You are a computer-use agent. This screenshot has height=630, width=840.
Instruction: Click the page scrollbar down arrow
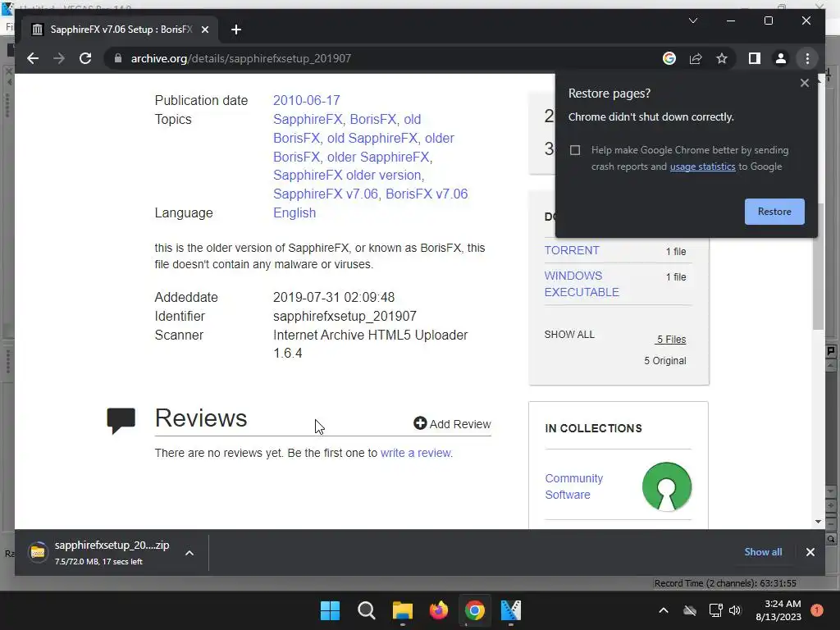(x=818, y=521)
